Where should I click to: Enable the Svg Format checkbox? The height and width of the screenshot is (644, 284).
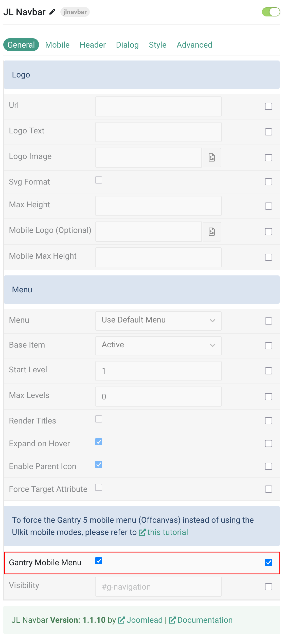pos(99,180)
